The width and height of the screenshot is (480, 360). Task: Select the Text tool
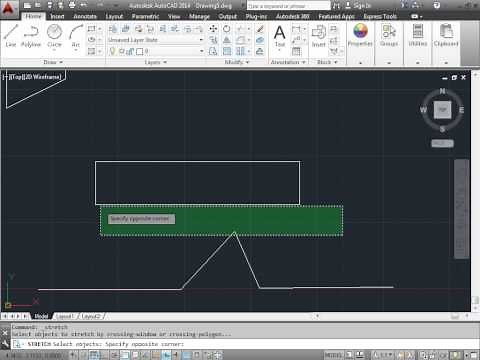(279, 35)
